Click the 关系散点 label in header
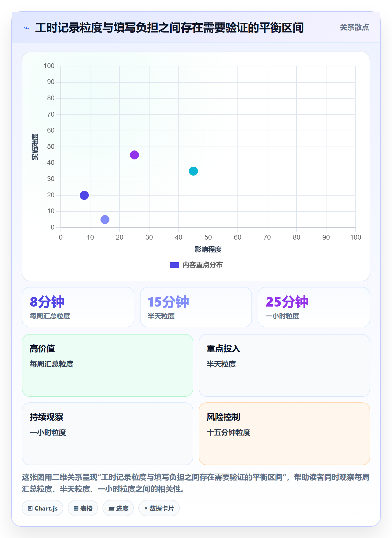Screen dimensions: 392x538 354,27
